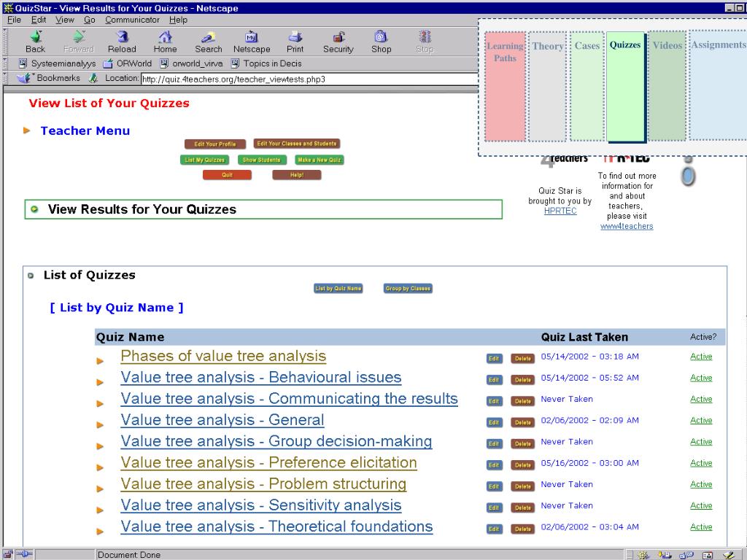Open the View menu
The image size is (747, 560).
coord(64,20)
